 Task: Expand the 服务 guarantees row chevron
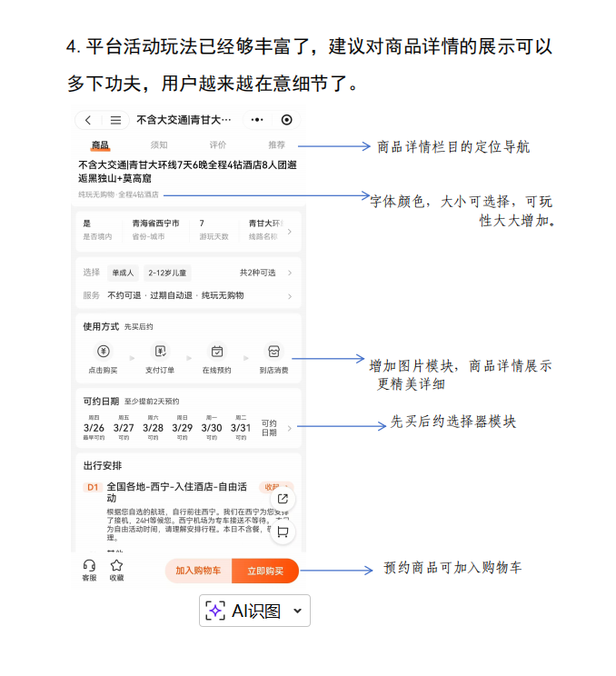(290, 296)
